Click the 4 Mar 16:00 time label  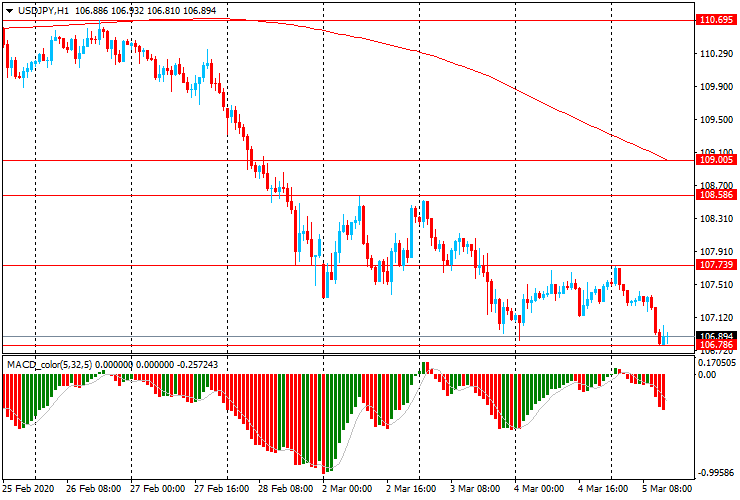click(x=603, y=489)
